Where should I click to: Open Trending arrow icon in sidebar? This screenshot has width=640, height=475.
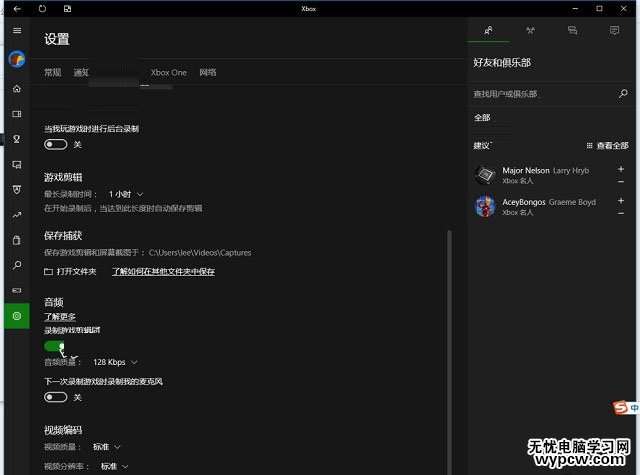point(17,215)
